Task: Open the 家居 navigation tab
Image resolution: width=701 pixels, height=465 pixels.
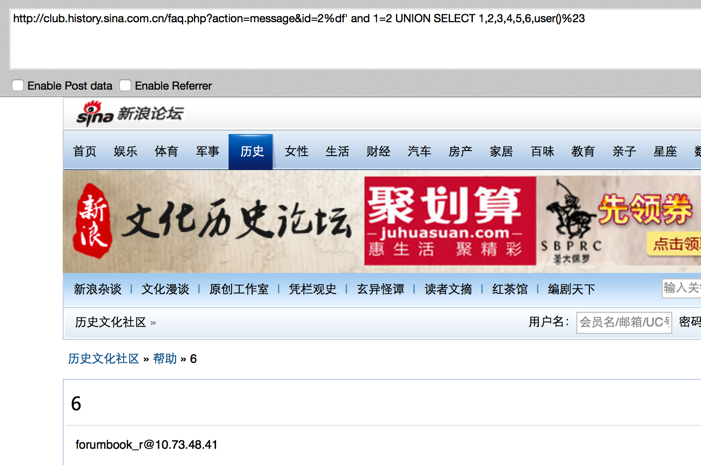Action: [x=501, y=152]
